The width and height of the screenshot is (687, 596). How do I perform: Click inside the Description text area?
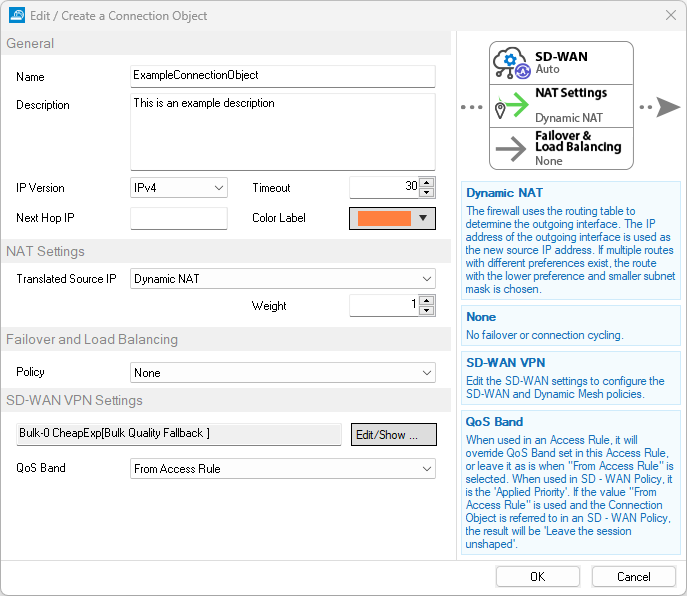pyautogui.click(x=283, y=132)
